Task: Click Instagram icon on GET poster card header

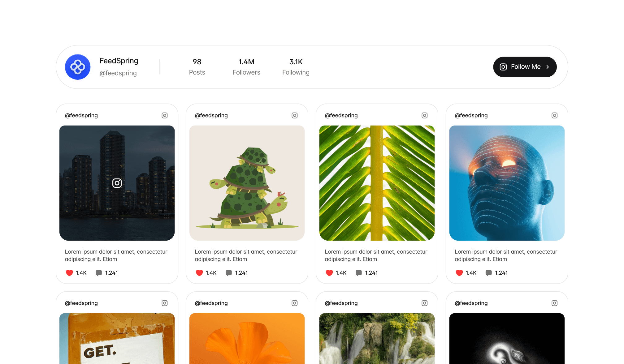Action: pos(165,303)
